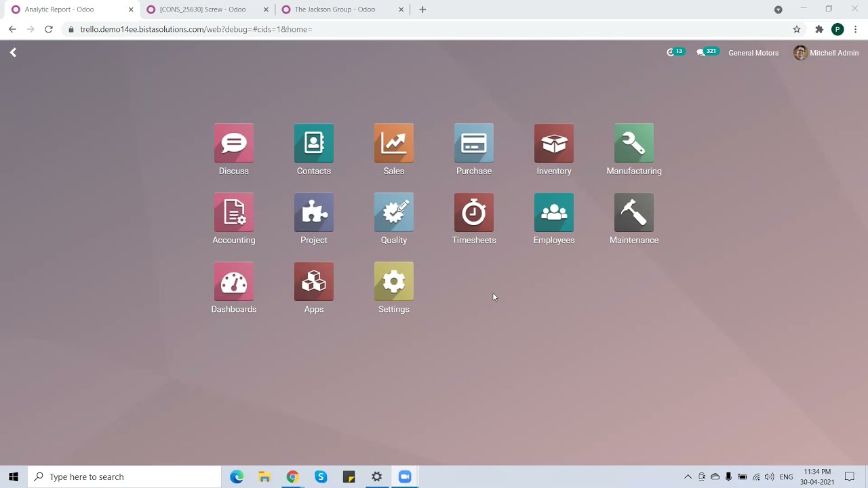The height and width of the screenshot is (488, 868).
Task: Open Zoom from the taskbar
Action: click(x=405, y=476)
